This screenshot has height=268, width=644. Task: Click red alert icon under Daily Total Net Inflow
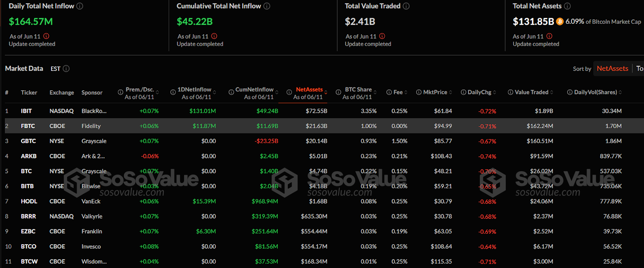point(46,36)
